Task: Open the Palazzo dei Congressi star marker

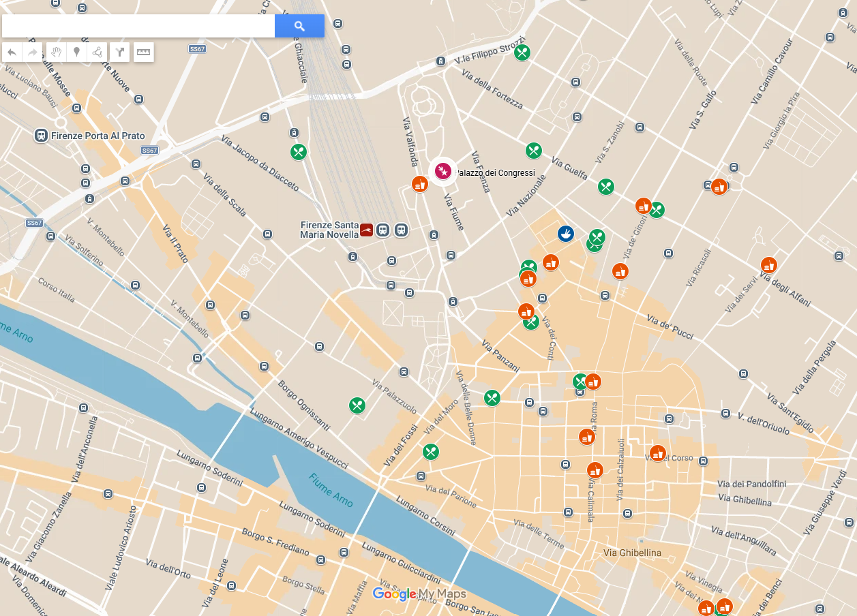Action: click(442, 171)
